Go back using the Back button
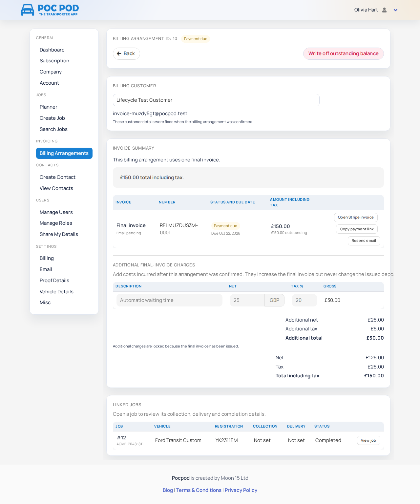 (x=126, y=53)
